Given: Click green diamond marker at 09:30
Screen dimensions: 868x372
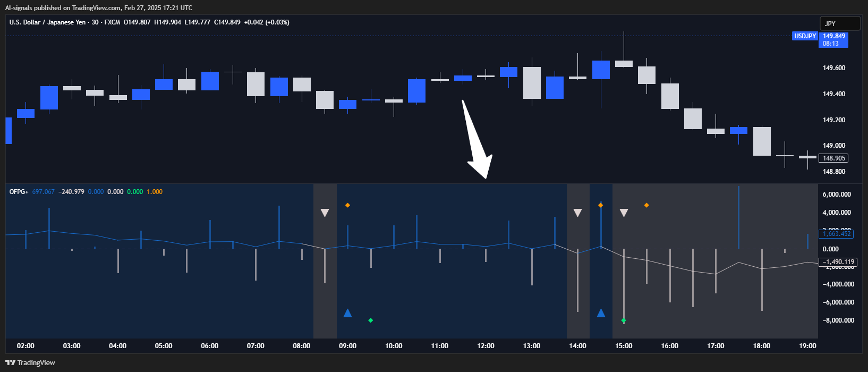Looking at the screenshot, I should 371,320.
